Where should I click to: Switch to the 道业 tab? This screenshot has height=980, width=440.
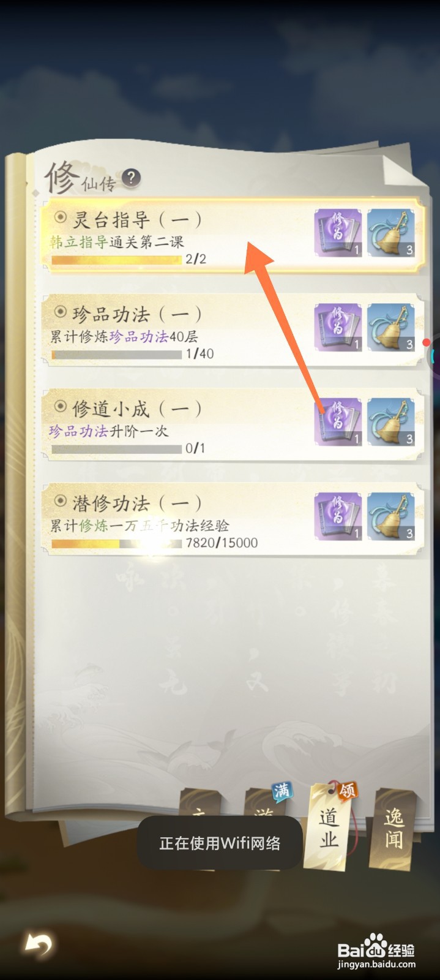tap(329, 826)
